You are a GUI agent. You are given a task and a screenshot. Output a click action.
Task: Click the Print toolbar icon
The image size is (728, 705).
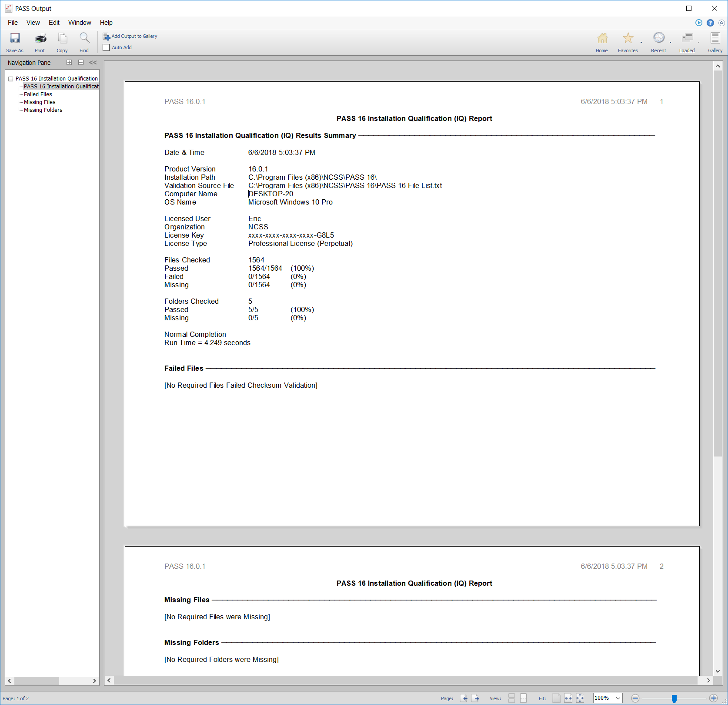click(x=40, y=42)
